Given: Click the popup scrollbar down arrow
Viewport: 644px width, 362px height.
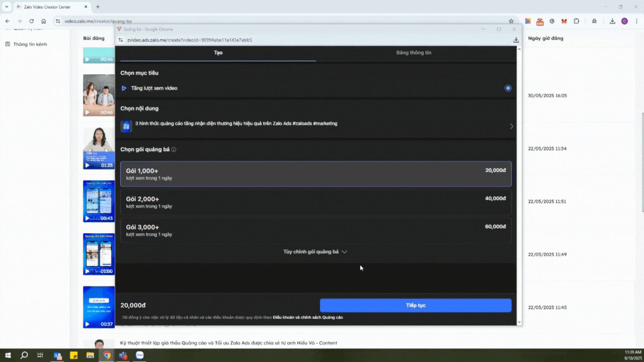Looking at the screenshot, I should [519, 322].
